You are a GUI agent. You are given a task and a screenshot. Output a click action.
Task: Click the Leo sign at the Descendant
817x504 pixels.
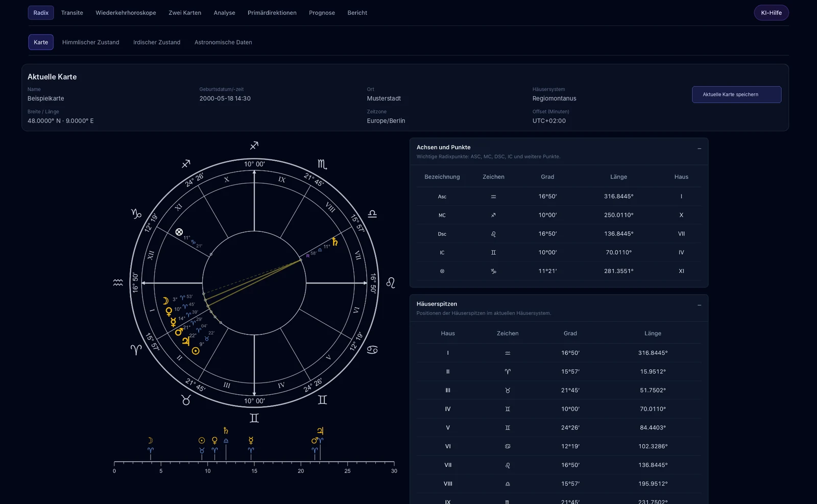tap(391, 282)
